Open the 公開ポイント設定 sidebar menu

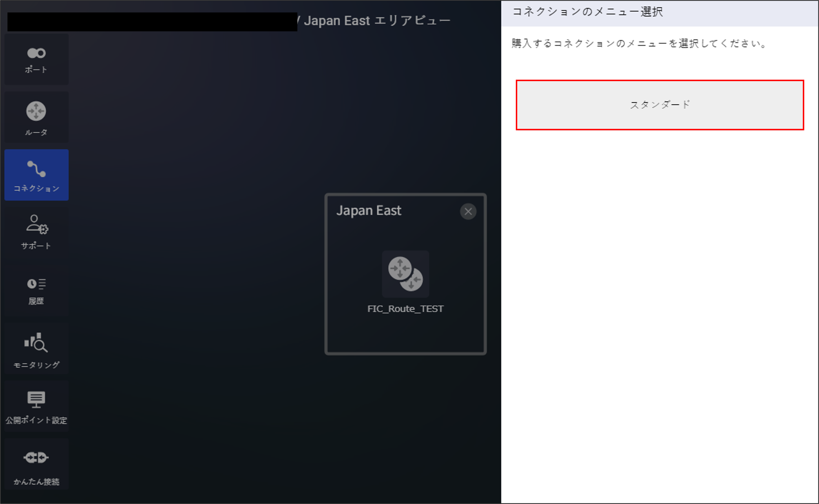(x=36, y=406)
